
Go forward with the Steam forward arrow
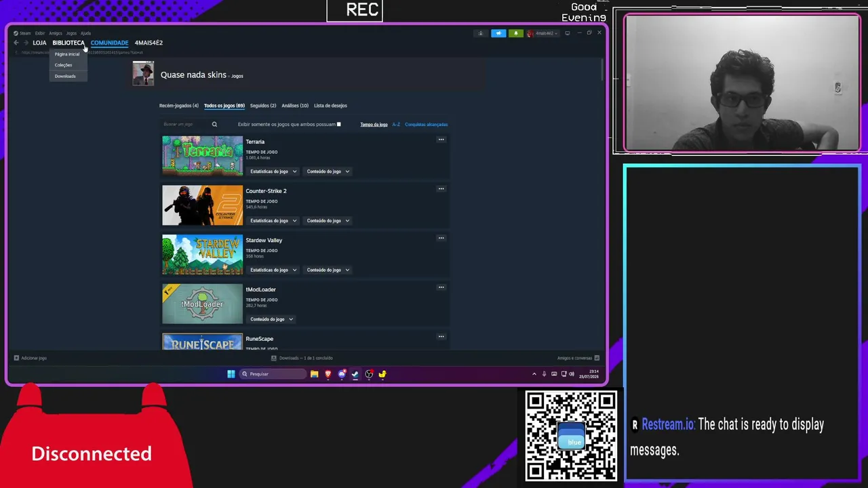(26, 43)
